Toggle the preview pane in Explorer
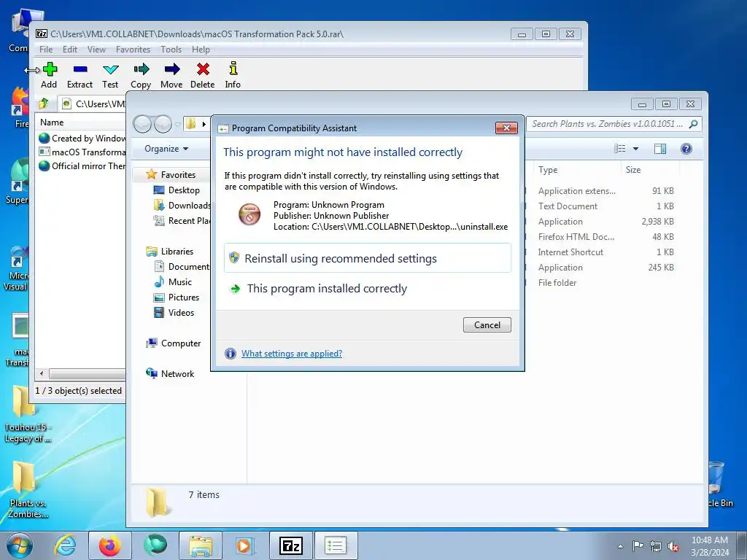 [x=659, y=149]
